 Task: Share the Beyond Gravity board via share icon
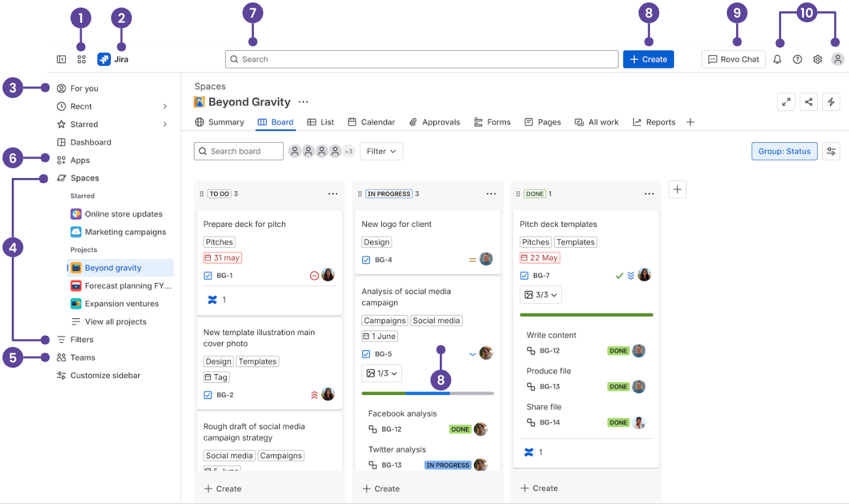coord(809,102)
